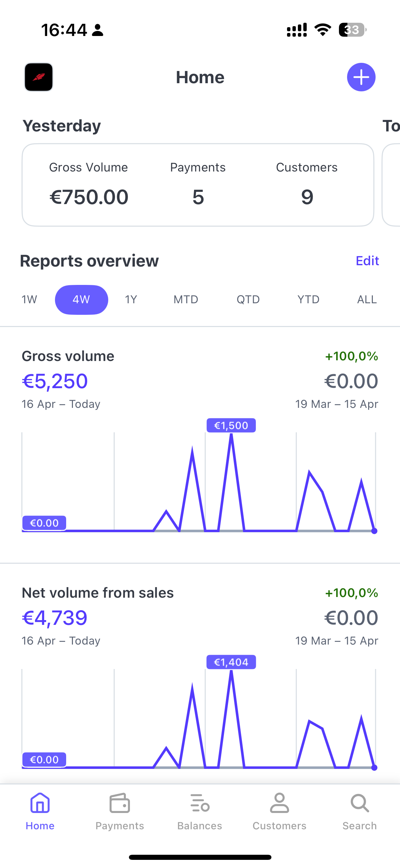The image size is (400, 868).
Task: Switch to the 1Y range
Action: coord(131,300)
